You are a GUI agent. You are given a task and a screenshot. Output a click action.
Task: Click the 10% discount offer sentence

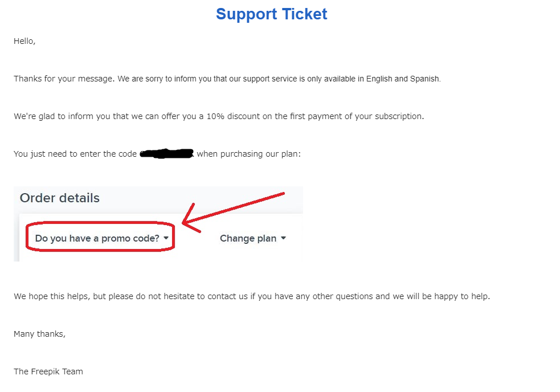point(219,116)
